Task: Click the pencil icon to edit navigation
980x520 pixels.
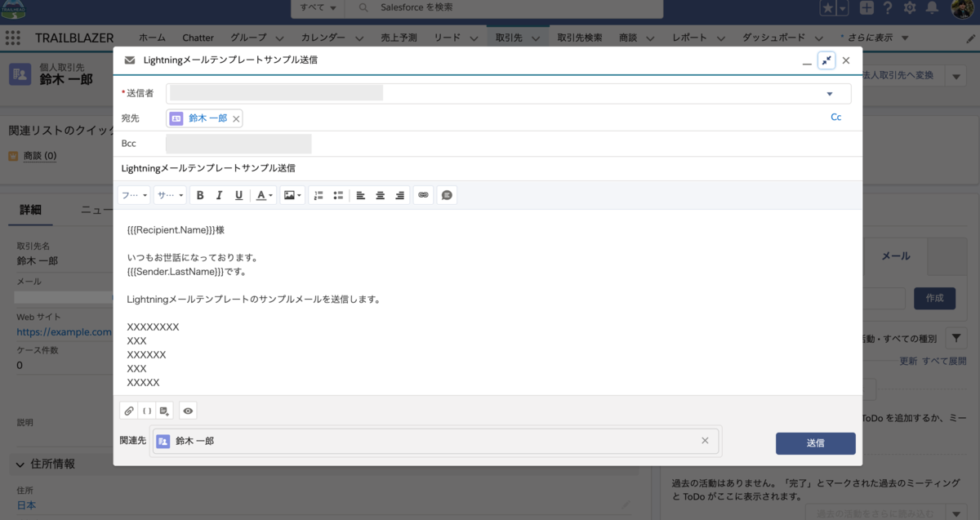Action: [x=970, y=38]
